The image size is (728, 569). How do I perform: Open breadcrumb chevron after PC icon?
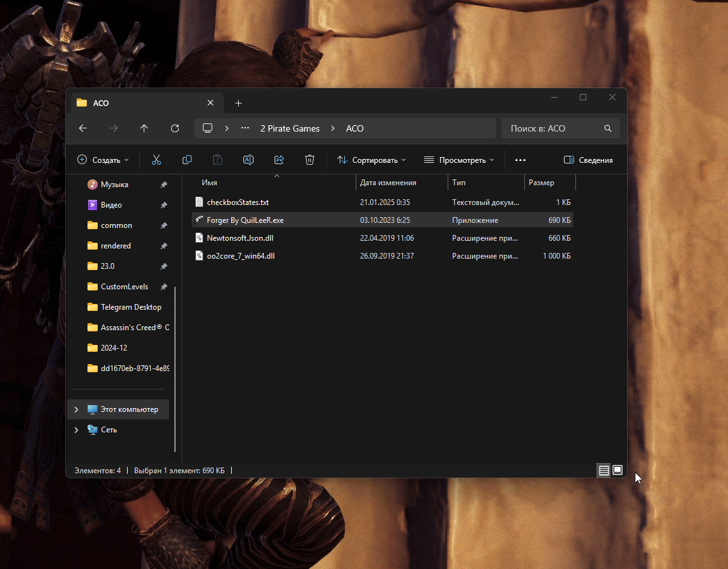(x=227, y=128)
